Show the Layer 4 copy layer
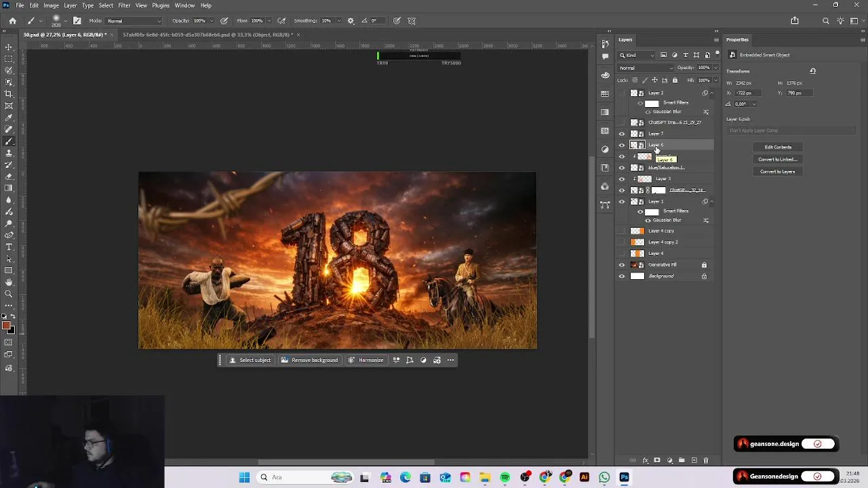 coord(622,231)
